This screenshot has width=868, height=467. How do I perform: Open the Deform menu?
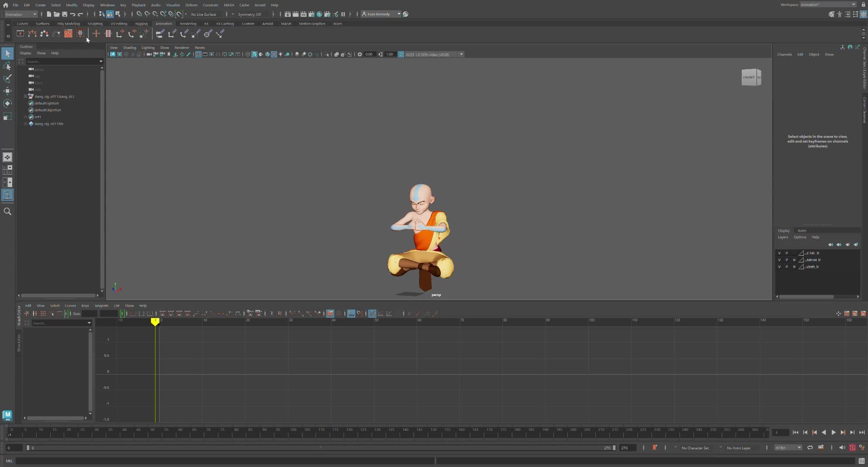click(191, 5)
